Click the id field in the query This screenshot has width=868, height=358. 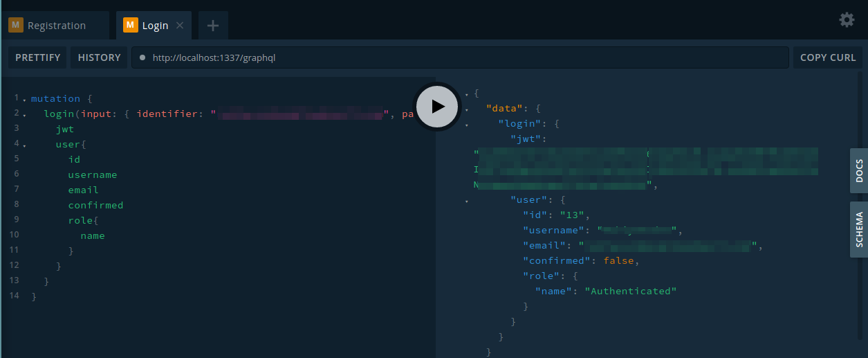pos(74,159)
